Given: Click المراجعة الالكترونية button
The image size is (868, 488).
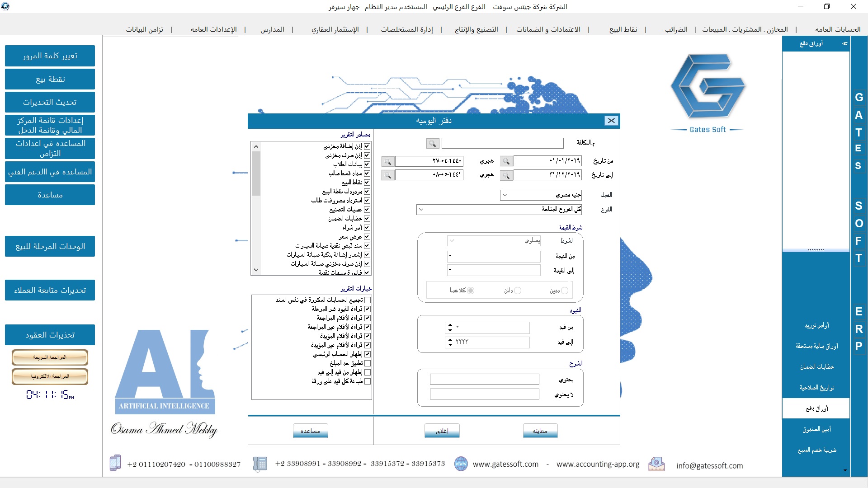Looking at the screenshot, I should [x=50, y=376].
